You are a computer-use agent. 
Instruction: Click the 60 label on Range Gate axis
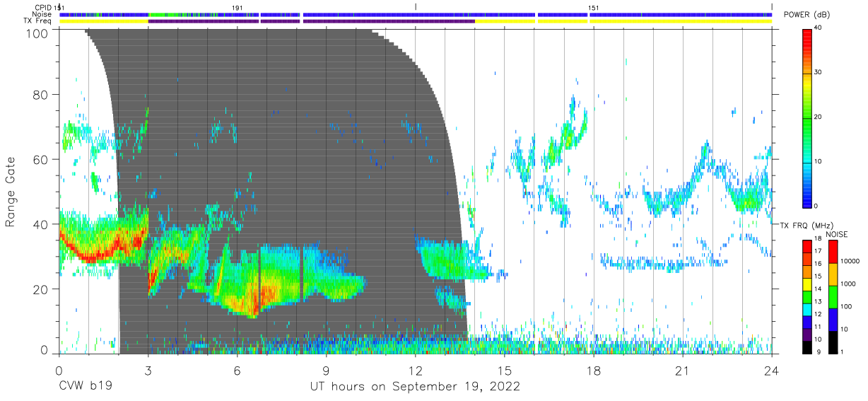40,159
